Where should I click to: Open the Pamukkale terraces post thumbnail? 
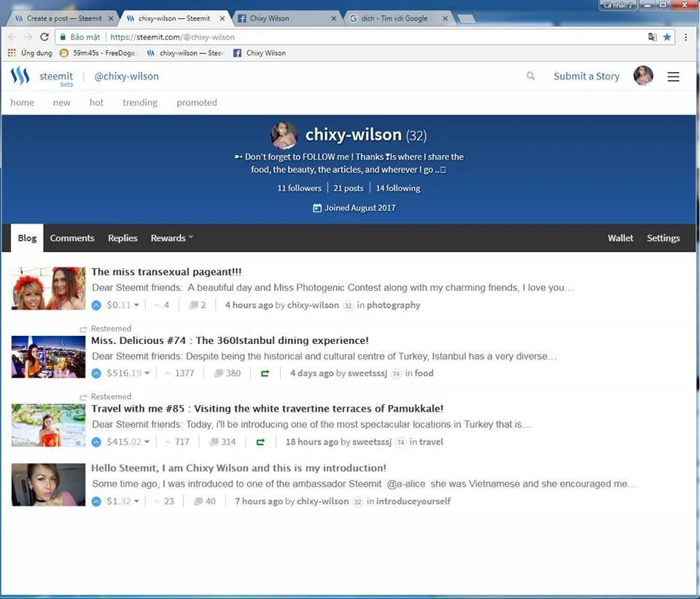tap(48, 425)
